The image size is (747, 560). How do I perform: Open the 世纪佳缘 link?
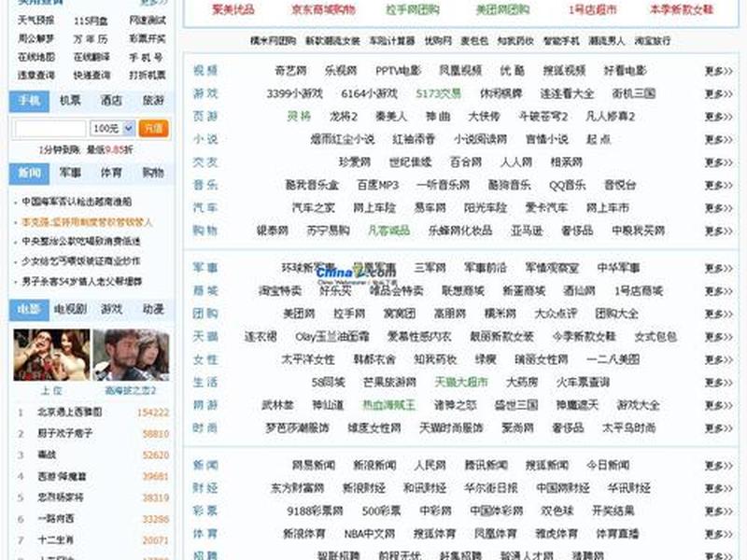410,162
